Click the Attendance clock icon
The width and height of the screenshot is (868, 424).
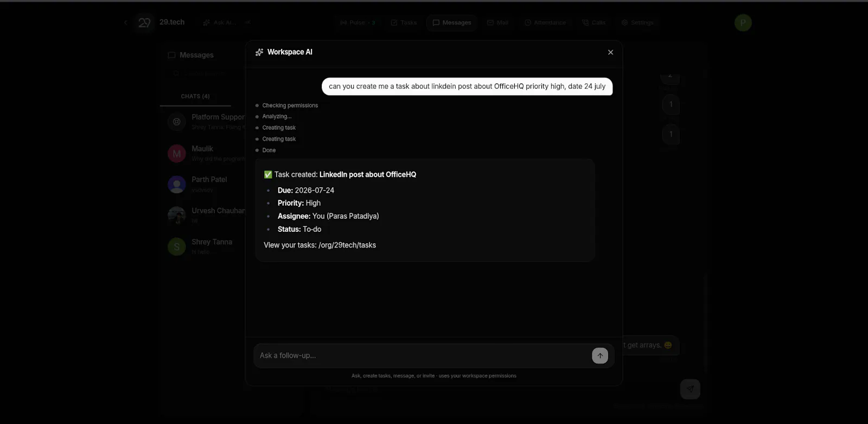click(528, 23)
